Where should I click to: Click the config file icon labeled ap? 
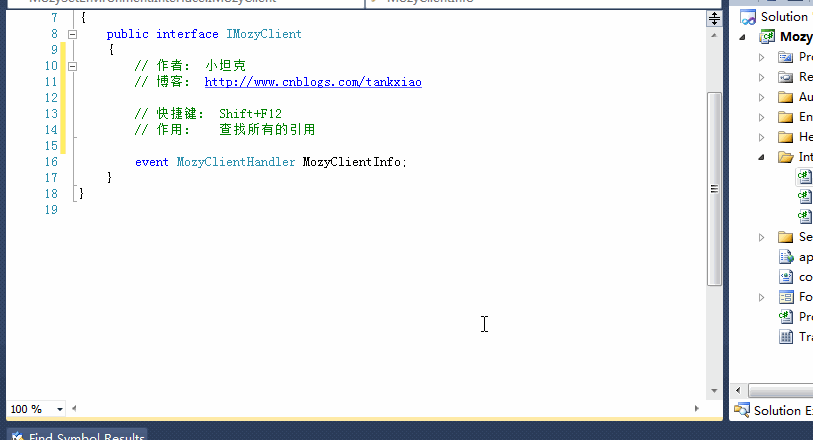pyautogui.click(x=786, y=257)
